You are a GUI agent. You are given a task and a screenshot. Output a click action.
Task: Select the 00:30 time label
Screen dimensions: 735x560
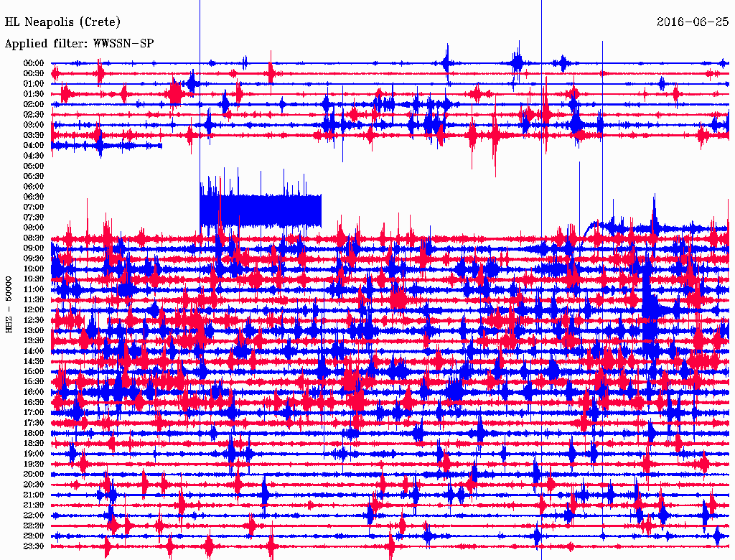[34, 74]
